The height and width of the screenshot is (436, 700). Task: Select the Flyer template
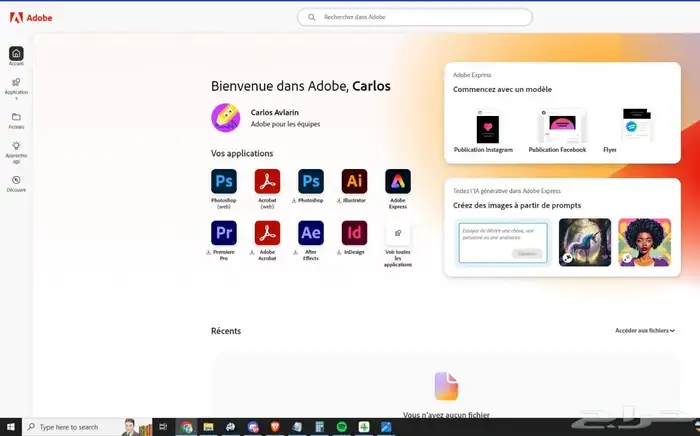[637, 125]
